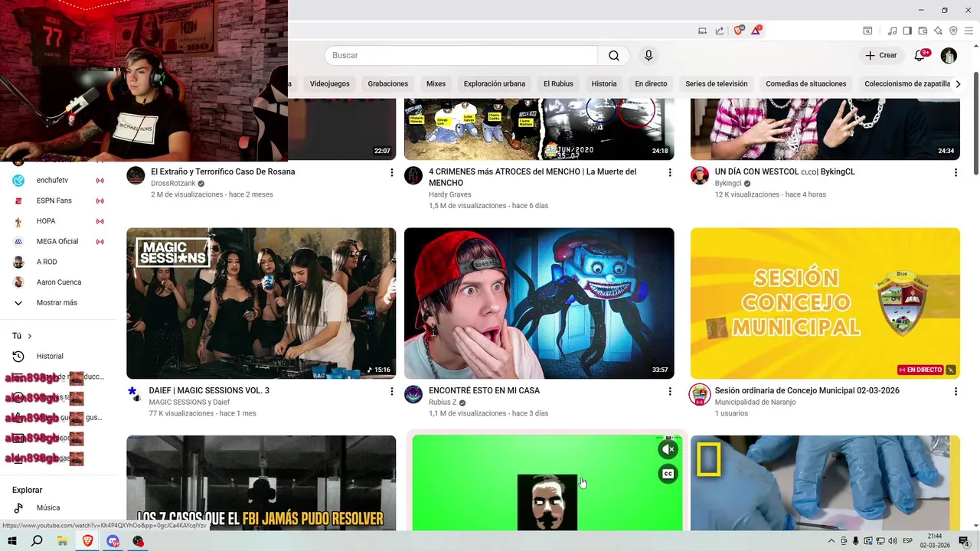This screenshot has height=551, width=980.
Task: Focus the Buscar search field
Action: coord(461,55)
